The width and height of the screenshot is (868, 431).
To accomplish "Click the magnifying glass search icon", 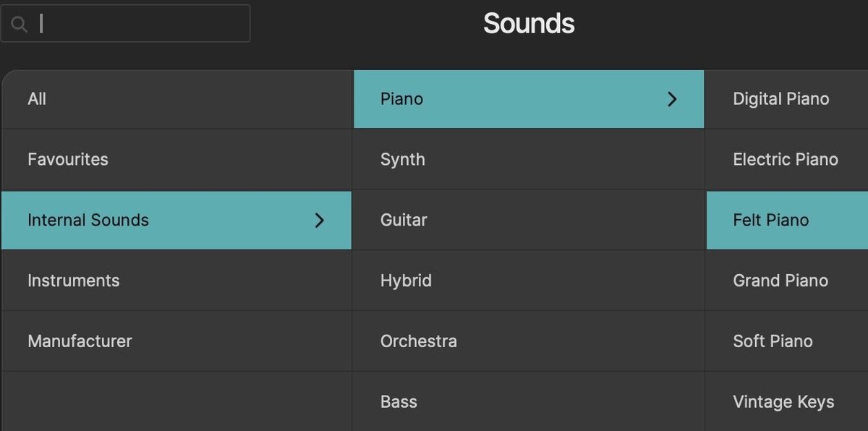I will pos(20,23).
